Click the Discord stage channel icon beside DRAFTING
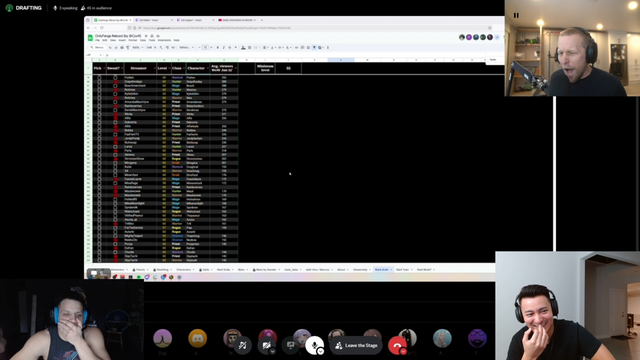 point(9,8)
